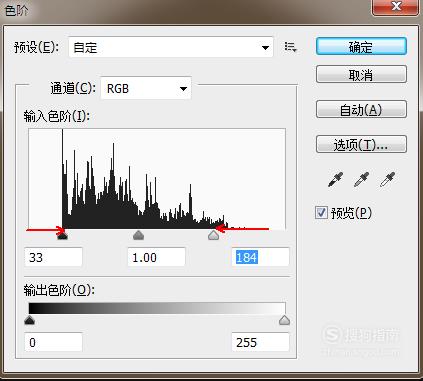
Task: Click the 输出色阶(O) label
Action: tap(59, 290)
